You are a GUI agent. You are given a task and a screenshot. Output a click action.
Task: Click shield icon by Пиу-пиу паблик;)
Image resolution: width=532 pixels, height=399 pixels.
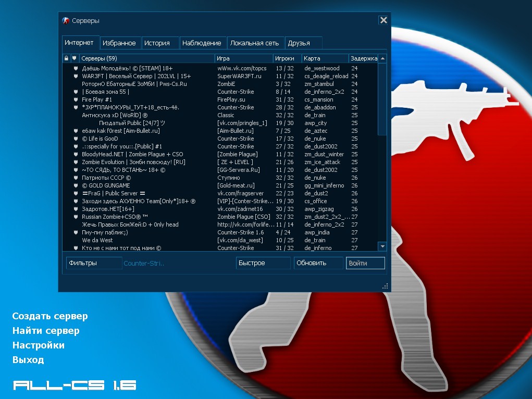[76, 232]
